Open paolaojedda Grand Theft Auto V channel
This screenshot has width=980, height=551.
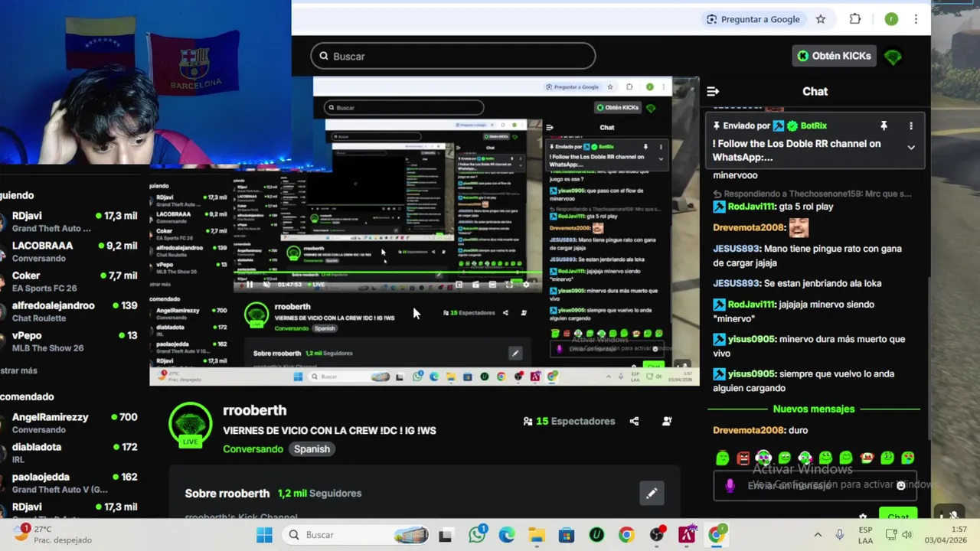70,482
